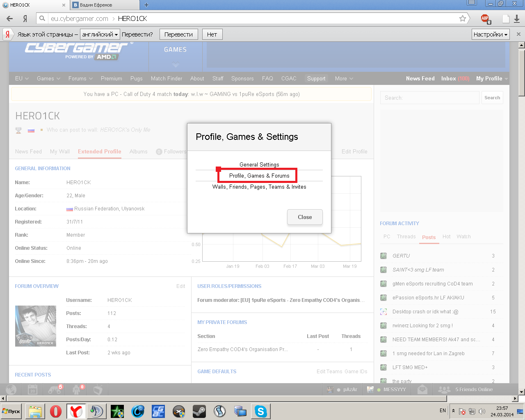The image size is (525, 420).
Task: Click the Russian flag under HERO1CK name
Action: tap(31, 130)
